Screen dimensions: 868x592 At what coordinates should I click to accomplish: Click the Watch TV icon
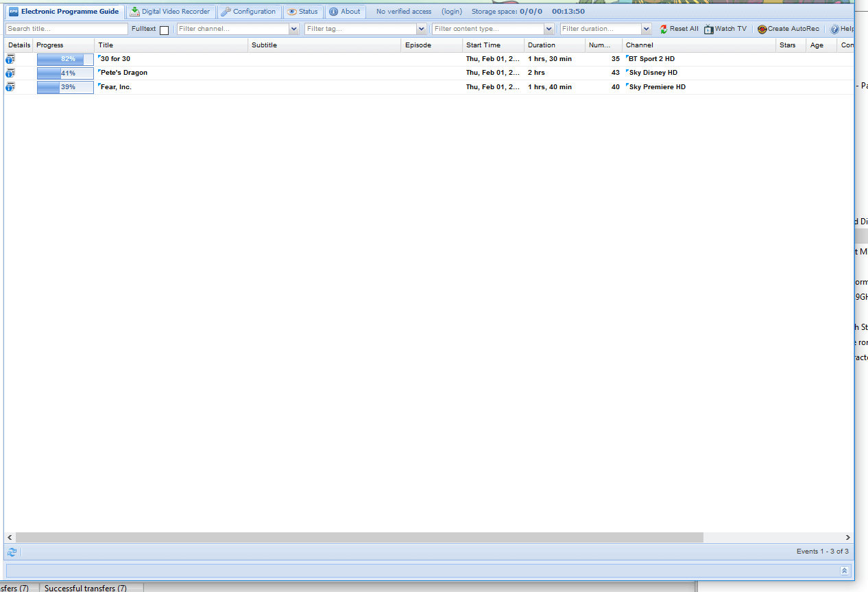click(709, 29)
